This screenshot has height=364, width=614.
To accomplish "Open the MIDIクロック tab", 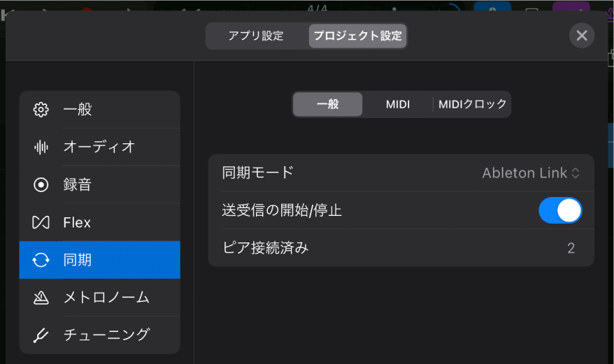I will (472, 104).
